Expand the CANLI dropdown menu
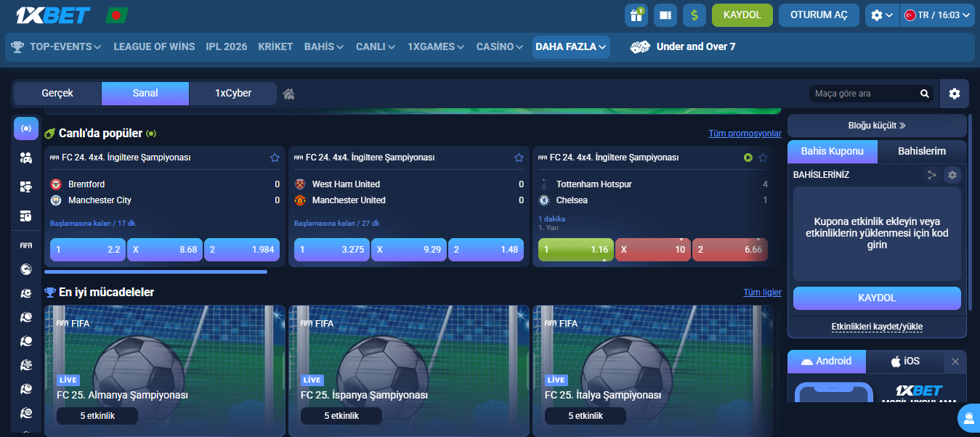 (x=376, y=46)
